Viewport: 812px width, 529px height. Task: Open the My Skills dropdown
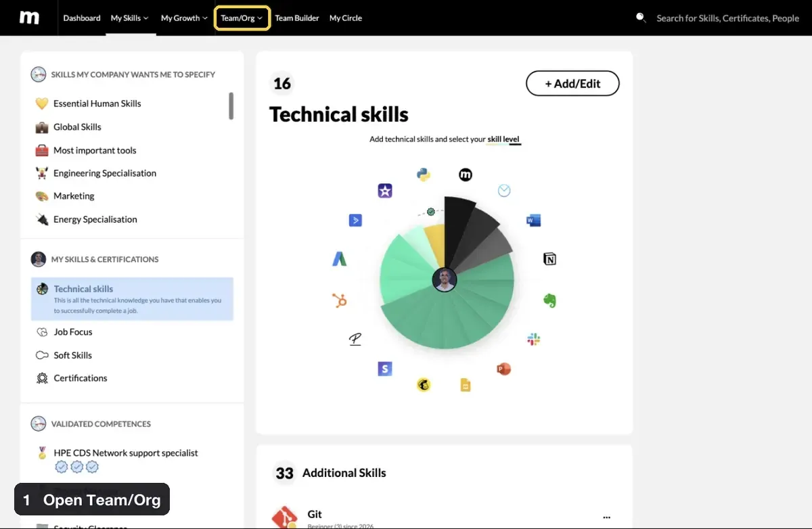pos(129,18)
